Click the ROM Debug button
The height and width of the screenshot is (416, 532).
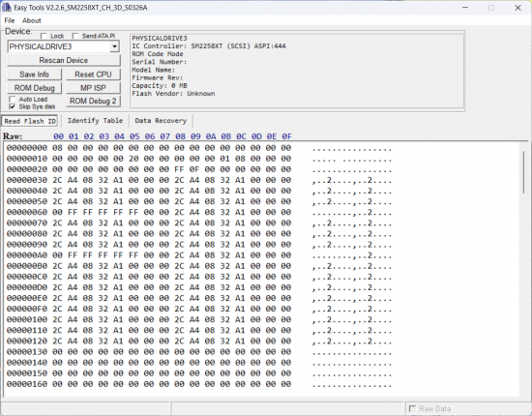tap(34, 88)
